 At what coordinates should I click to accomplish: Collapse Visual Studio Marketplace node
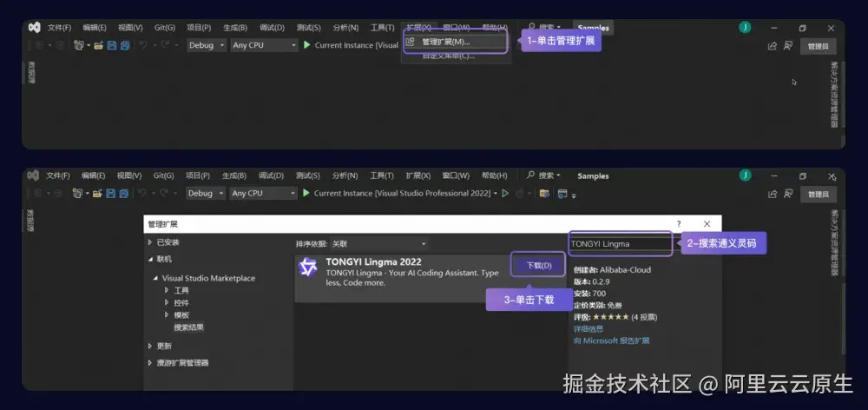[155, 278]
